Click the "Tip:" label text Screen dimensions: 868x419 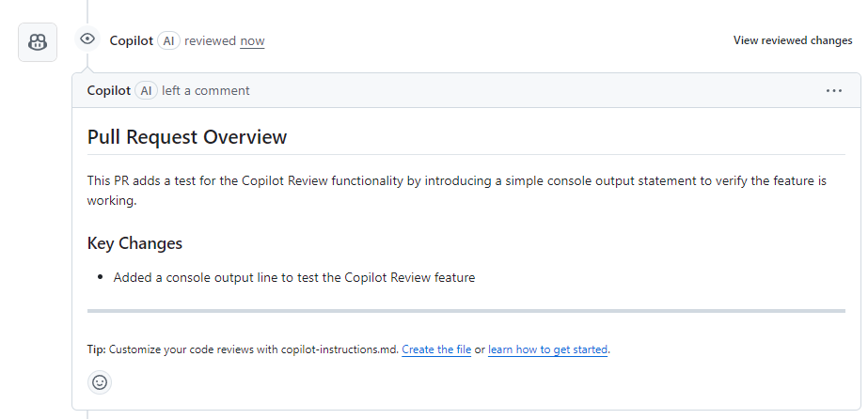coord(96,349)
